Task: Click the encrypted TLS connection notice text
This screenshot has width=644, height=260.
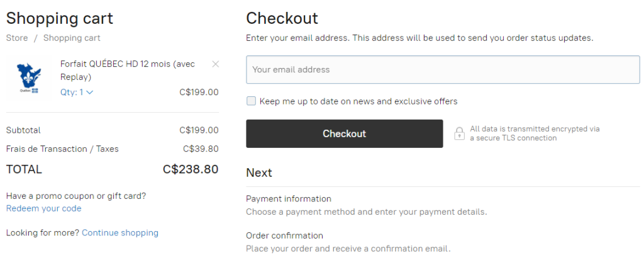Action: [x=535, y=133]
